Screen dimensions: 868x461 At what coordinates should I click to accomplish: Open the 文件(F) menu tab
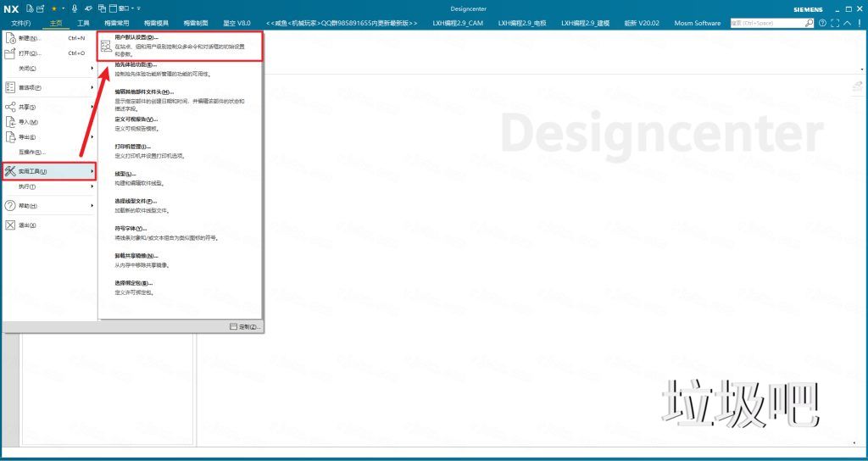coord(21,23)
